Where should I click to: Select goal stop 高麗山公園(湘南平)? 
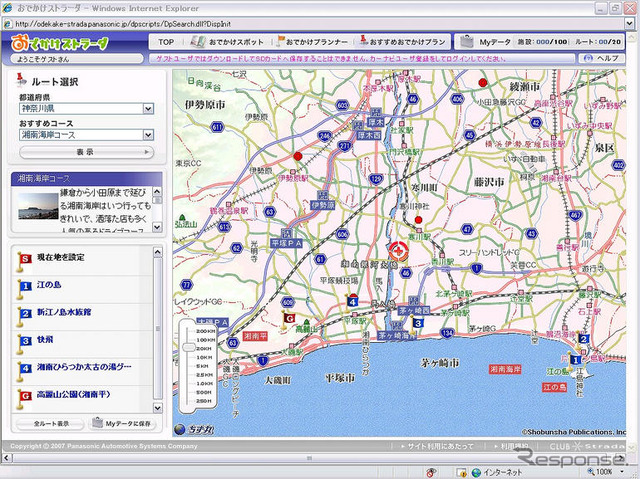click(73, 395)
